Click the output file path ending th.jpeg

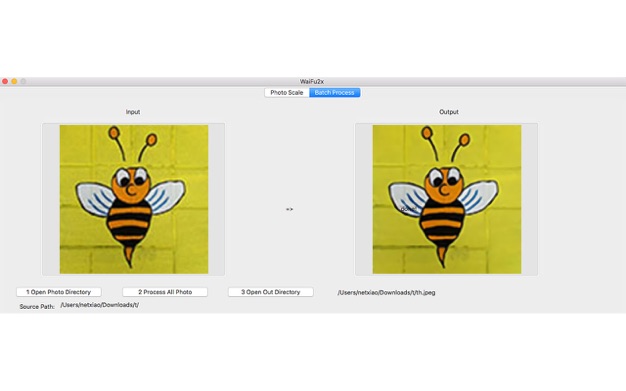(386, 292)
